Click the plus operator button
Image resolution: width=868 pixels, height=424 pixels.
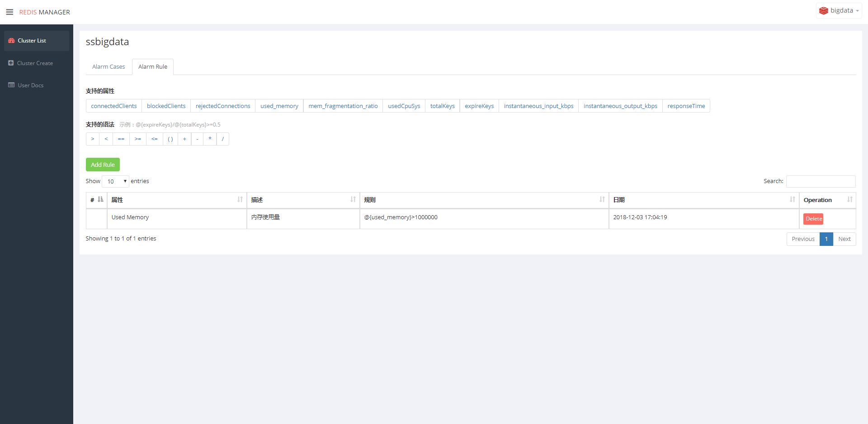[x=184, y=139]
